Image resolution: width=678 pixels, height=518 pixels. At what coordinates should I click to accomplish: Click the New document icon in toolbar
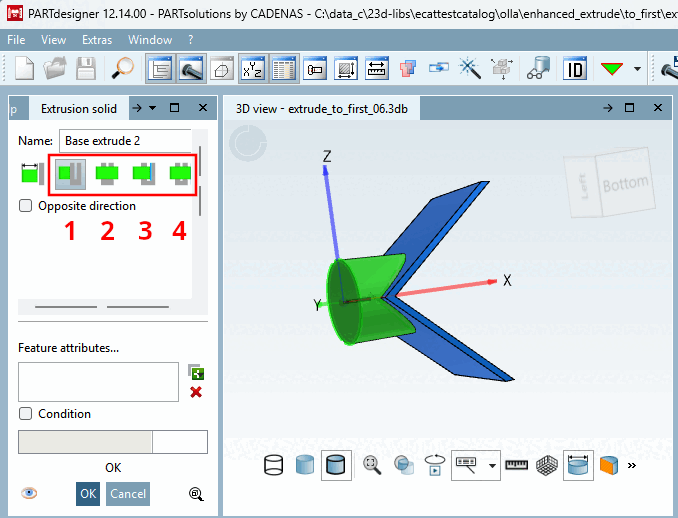(x=24, y=68)
